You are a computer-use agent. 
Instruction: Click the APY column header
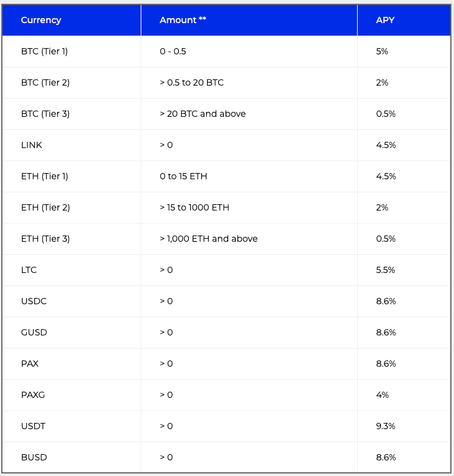tap(385, 20)
